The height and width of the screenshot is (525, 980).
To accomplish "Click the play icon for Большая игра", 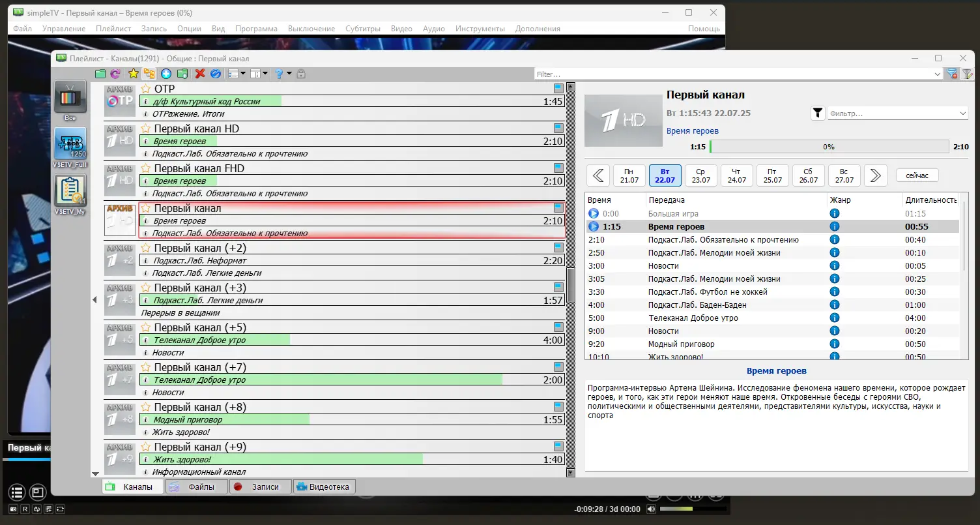I will pos(593,213).
